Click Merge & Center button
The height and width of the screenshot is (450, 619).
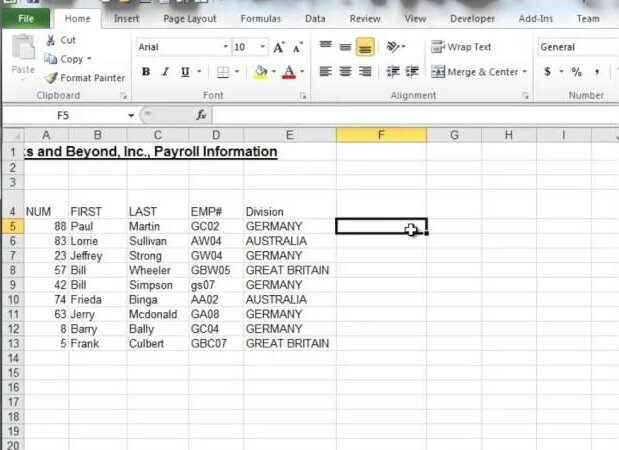(474, 72)
